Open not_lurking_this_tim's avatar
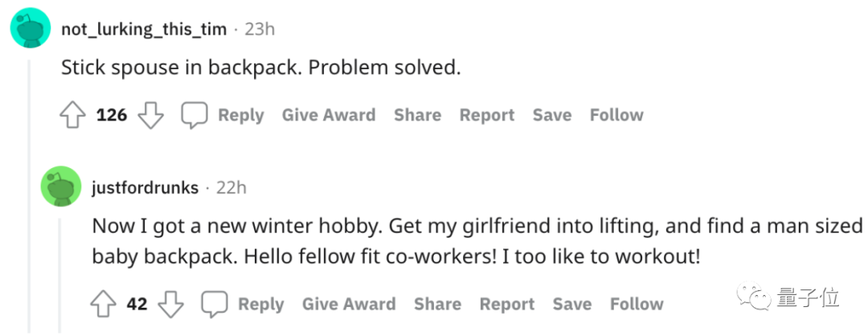The width and height of the screenshot is (868, 336). pyautogui.click(x=30, y=30)
